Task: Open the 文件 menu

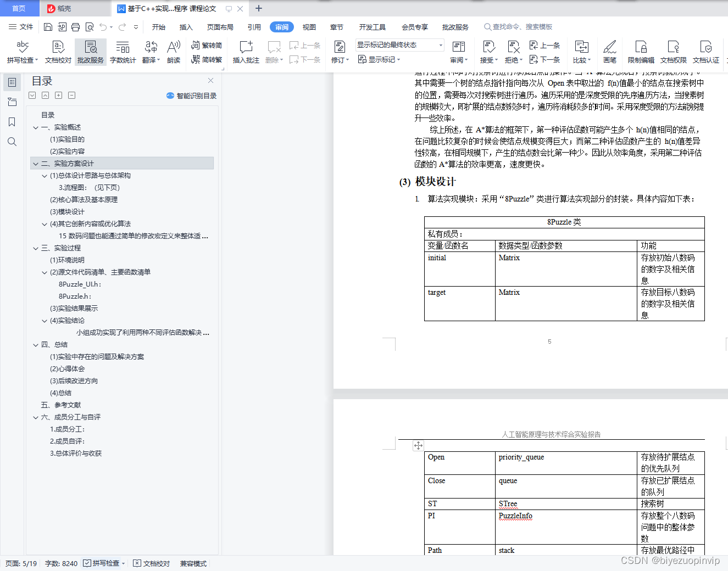Action: tap(21, 27)
